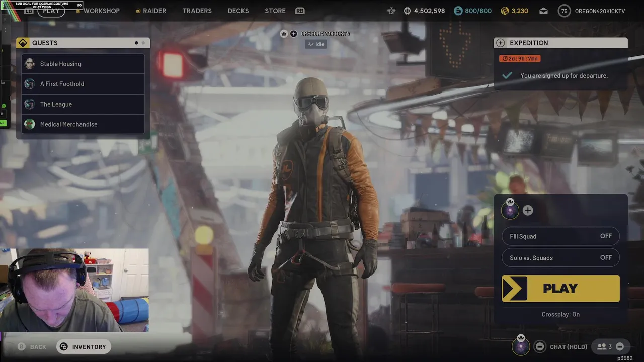The width and height of the screenshot is (644, 362).
Task: Click the yellow PLAY button
Action: click(560, 289)
